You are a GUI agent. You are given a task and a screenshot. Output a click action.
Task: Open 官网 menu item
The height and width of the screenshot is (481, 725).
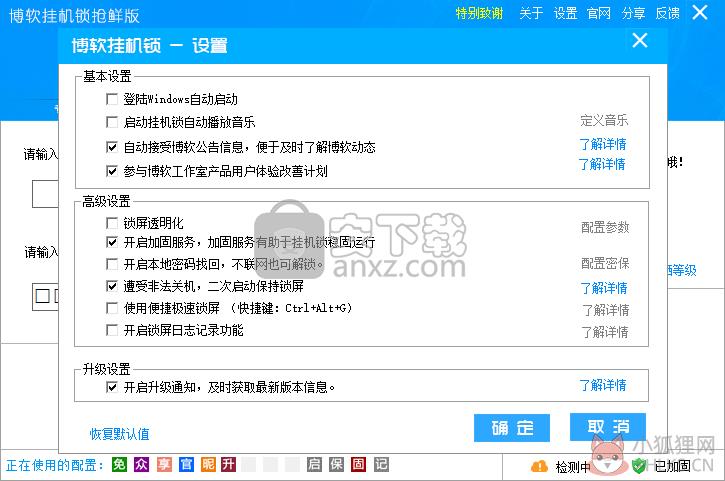(599, 13)
